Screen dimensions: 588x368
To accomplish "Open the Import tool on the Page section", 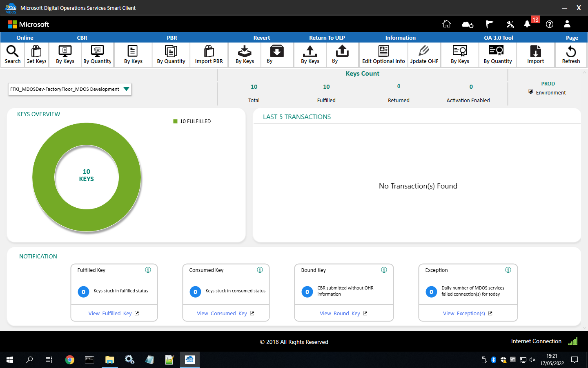I will click(x=535, y=54).
